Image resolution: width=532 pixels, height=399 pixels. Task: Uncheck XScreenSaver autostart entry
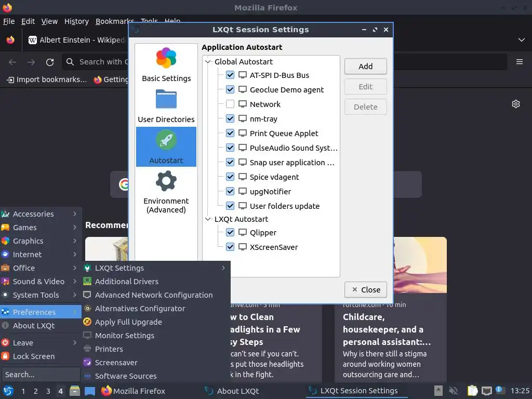(230, 247)
